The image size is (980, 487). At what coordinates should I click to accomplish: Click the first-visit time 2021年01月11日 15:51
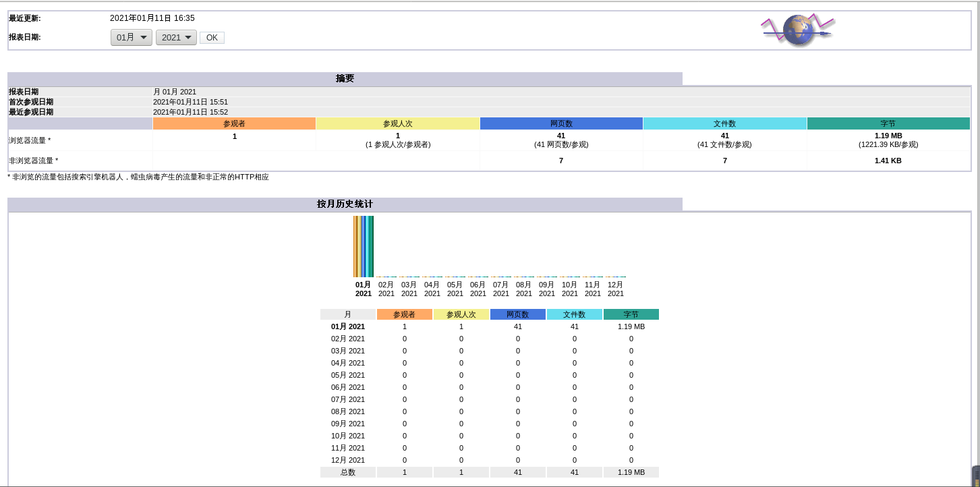tap(190, 102)
